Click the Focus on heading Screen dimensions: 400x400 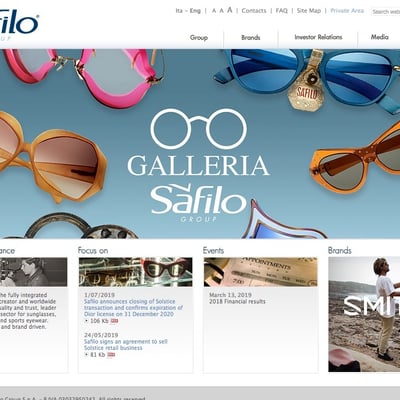tap(93, 251)
